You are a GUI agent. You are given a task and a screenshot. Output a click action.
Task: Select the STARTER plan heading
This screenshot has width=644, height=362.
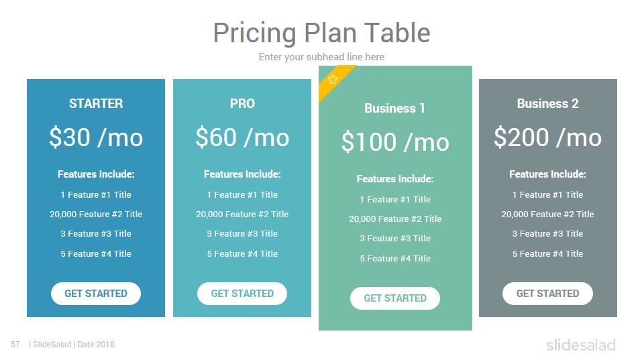pos(96,103)
